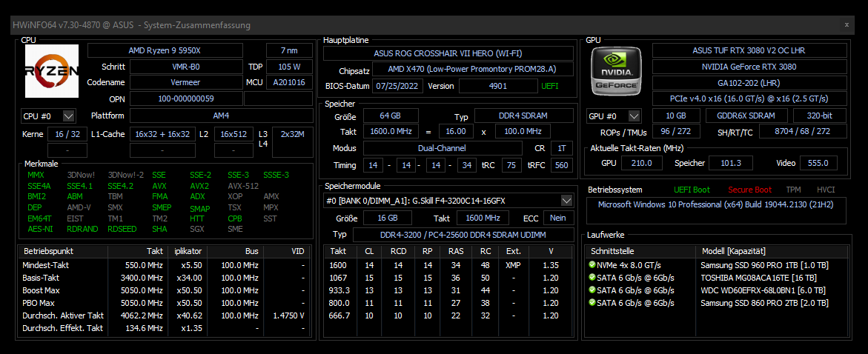868x354 pixels.
Task: Click the PCIe v4.0 x16 interface field
Action: [x=749, y=98]
